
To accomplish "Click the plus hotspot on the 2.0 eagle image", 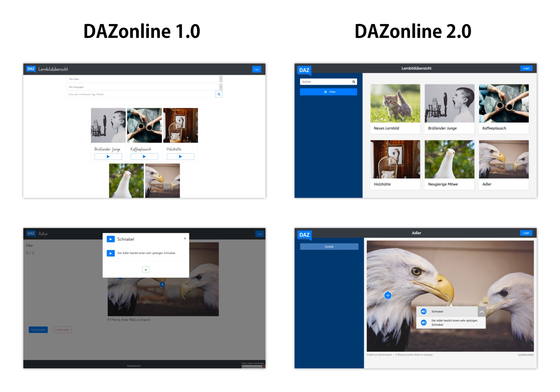I will (x=388, y=295).
